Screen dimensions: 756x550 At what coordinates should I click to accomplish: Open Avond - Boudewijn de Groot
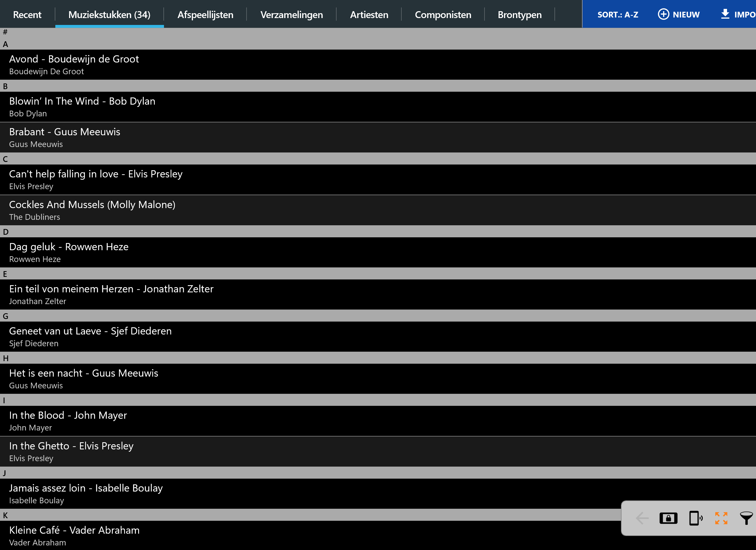(378, 65)
